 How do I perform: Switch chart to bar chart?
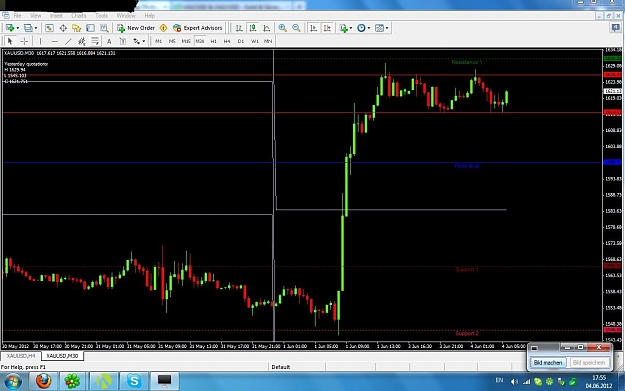tap(239, 28)
